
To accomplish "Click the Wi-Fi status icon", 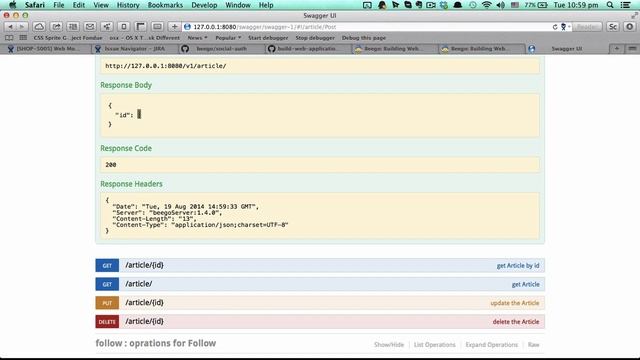I will coord(486,5).
